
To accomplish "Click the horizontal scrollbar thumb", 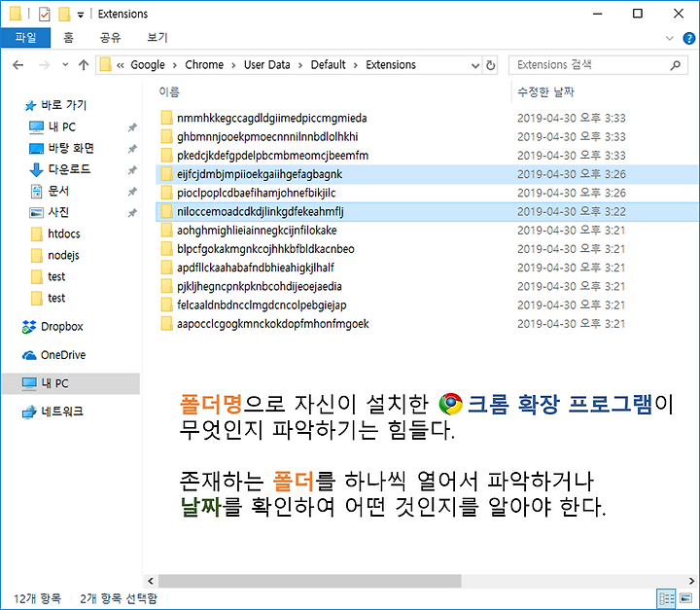I will coord(310,581).
